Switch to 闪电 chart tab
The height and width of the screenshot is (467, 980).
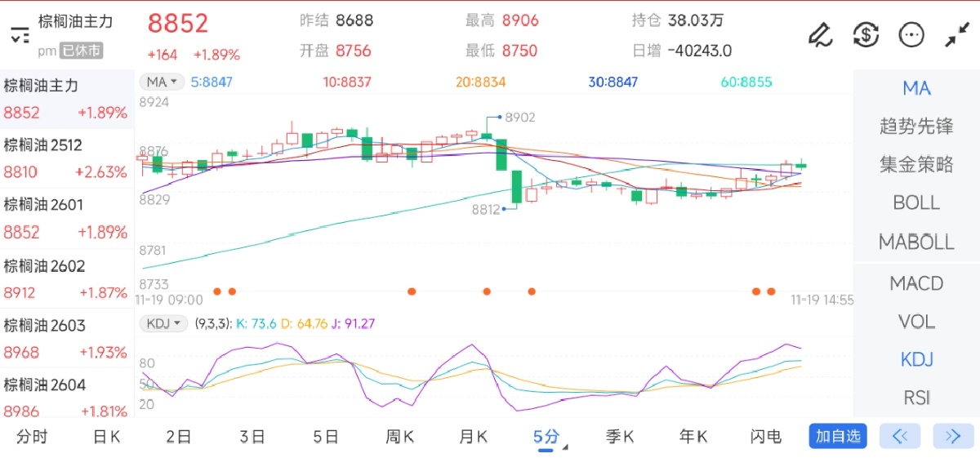point(766,437)
